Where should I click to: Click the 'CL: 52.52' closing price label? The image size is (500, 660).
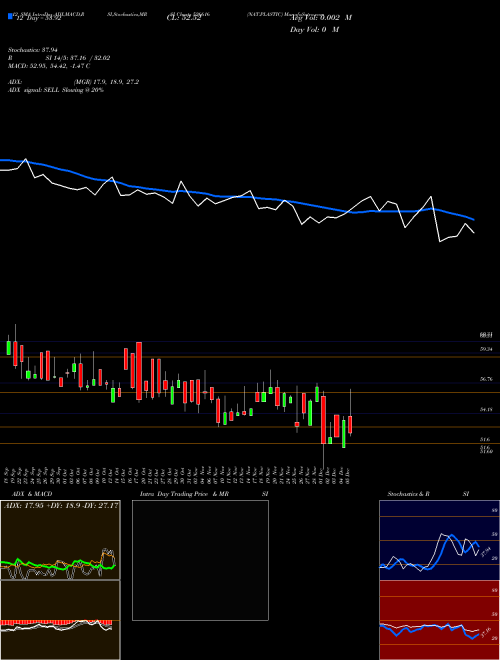coord(184,18)
